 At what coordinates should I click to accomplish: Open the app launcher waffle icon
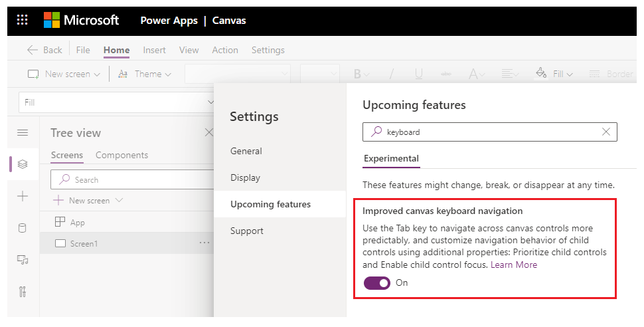tap(22, 20)
